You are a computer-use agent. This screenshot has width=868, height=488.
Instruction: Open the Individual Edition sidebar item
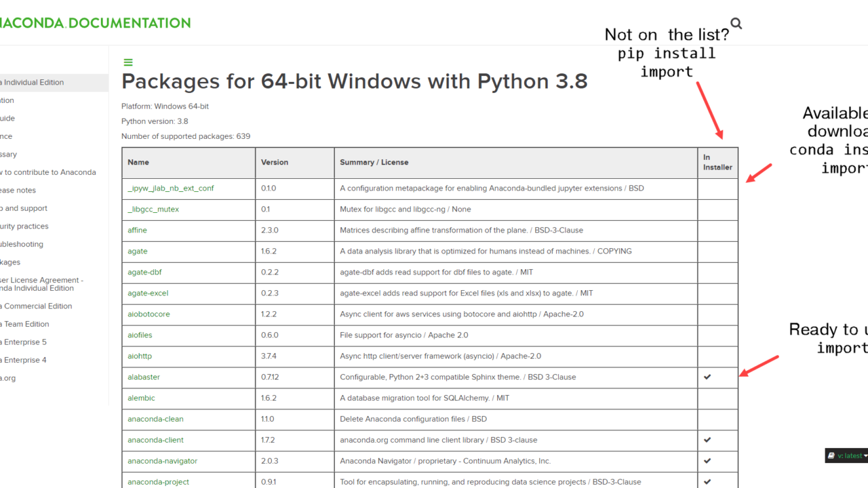pyautogui.click(x=34, y=83)
